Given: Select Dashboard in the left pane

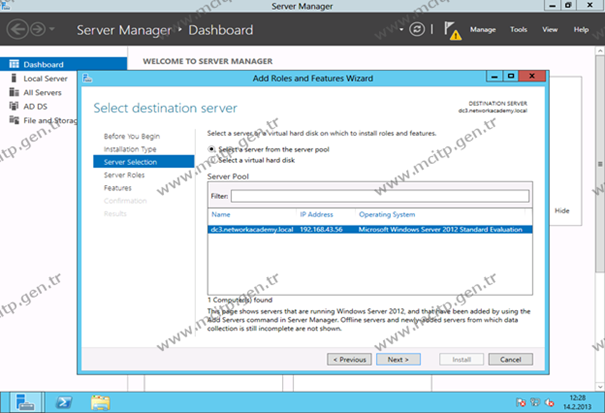Looking at the screenshot, I should pyautogui.click(x=63, y=64).
